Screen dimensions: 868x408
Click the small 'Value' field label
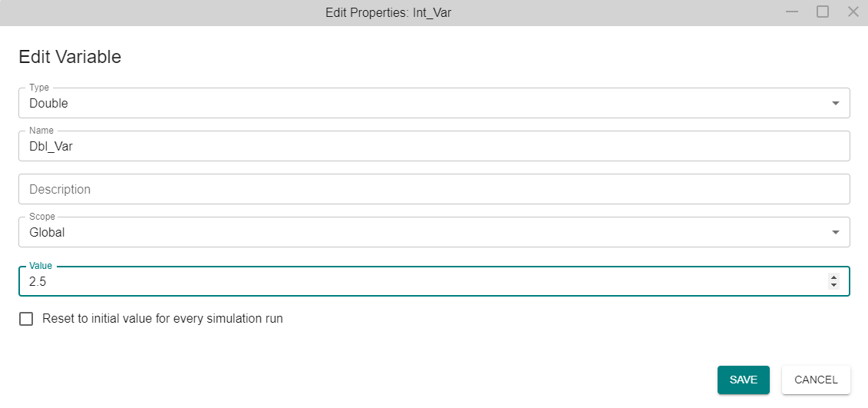tap(41, 266)
